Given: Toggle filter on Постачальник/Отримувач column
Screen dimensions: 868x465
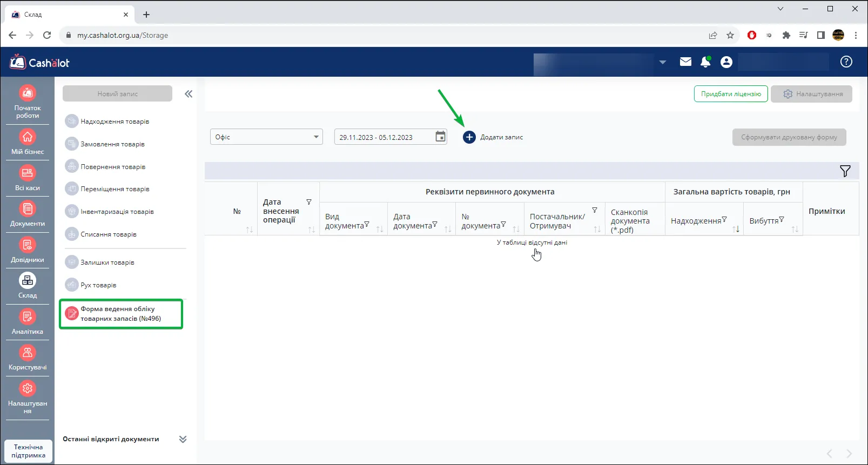Looking at the screenshot, I should [x=595, y=210].
